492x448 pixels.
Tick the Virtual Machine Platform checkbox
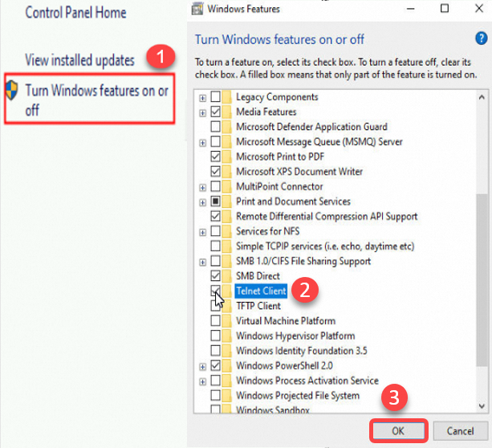click(x=216, y=321)
